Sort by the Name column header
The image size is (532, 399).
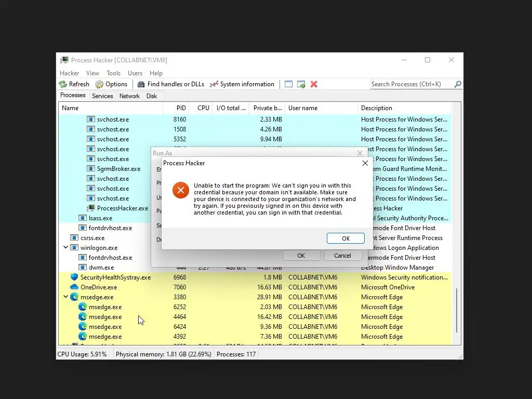pyautogui.click(x=111, y=108)
